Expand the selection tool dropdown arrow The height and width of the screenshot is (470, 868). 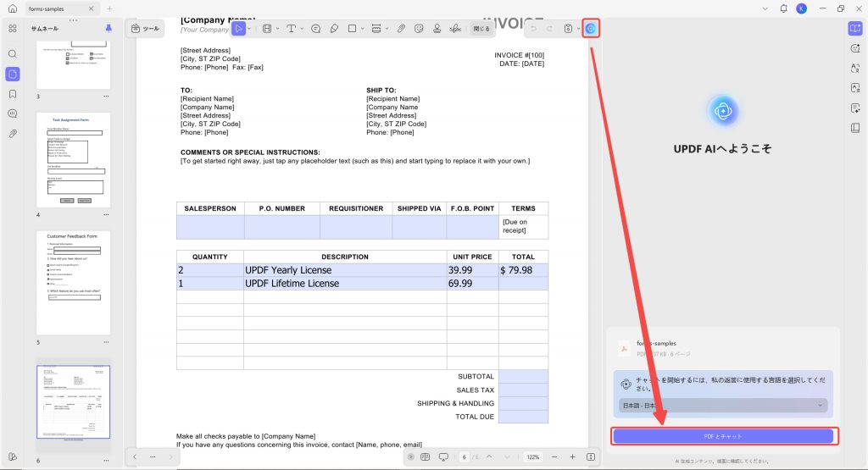coord(249,29)
